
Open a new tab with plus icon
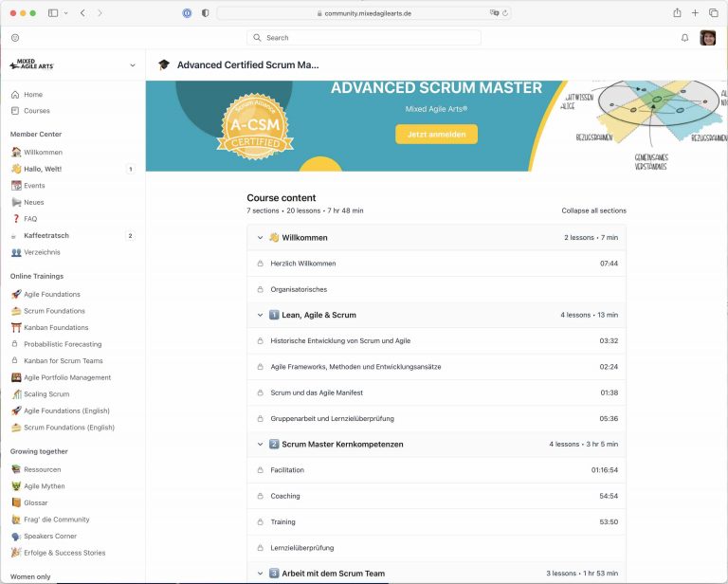(x=695, y=13)
